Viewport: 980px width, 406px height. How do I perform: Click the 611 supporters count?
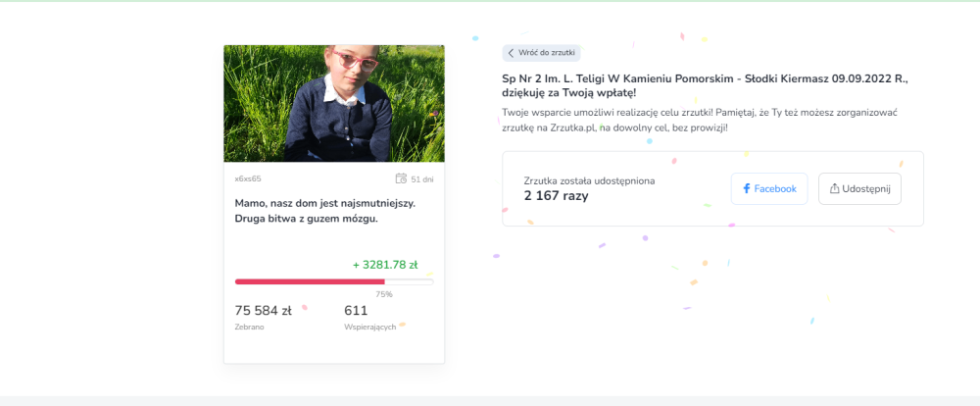(356, 311)
